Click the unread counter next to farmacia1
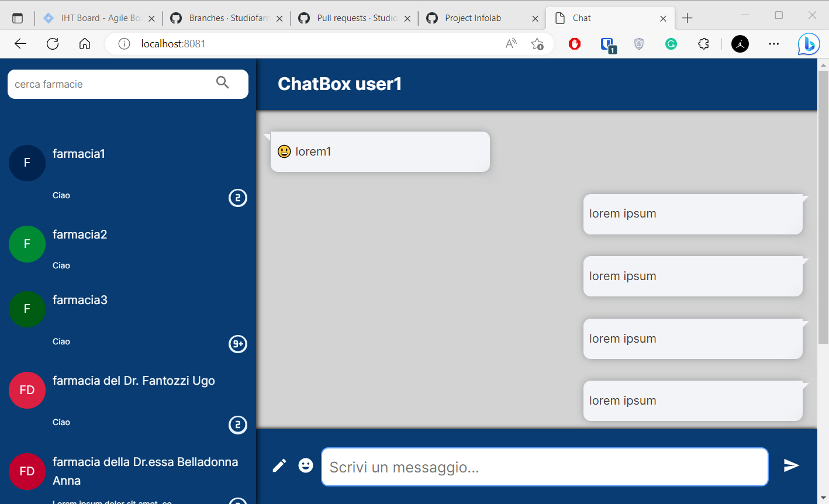 [237, 198]
